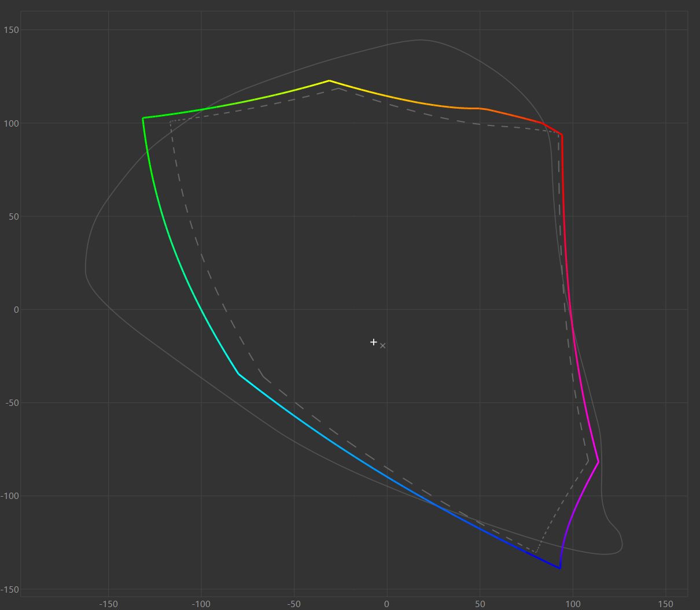Image resolution: width=700 pixels, height=610 pixels.
Task: Click the dashed outline's lower-left cyan corner
Action: click(263, 377)
